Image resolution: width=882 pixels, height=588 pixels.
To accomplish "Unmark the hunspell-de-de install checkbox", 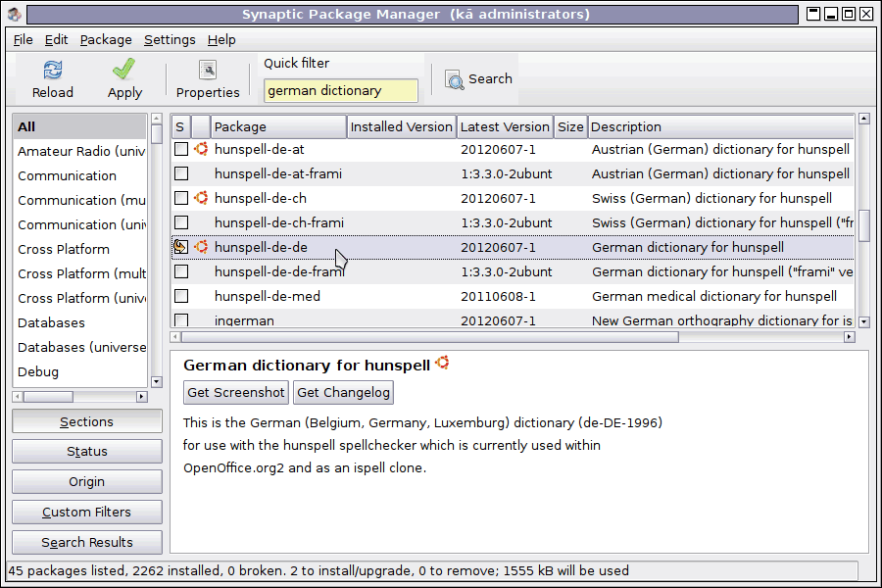I will tap(180, 247).
